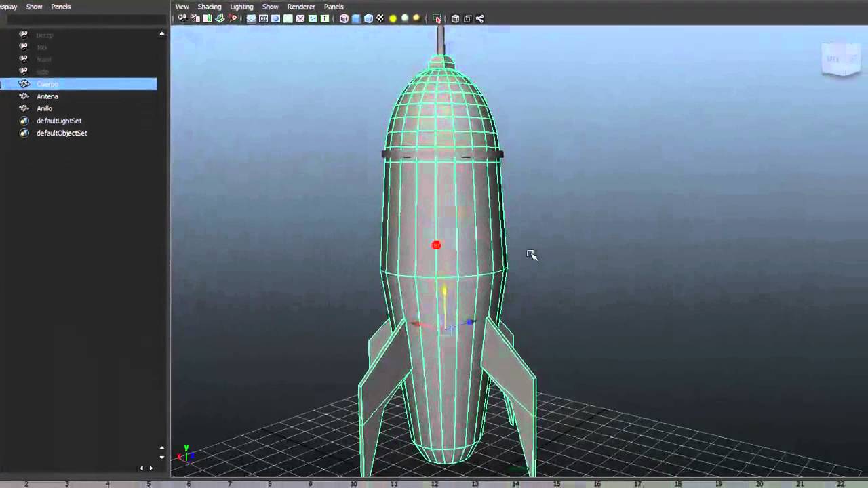This screenshot has height=488, width=868.
Task: Click the camera bookmarks icon
Action: tap(208, 18)
